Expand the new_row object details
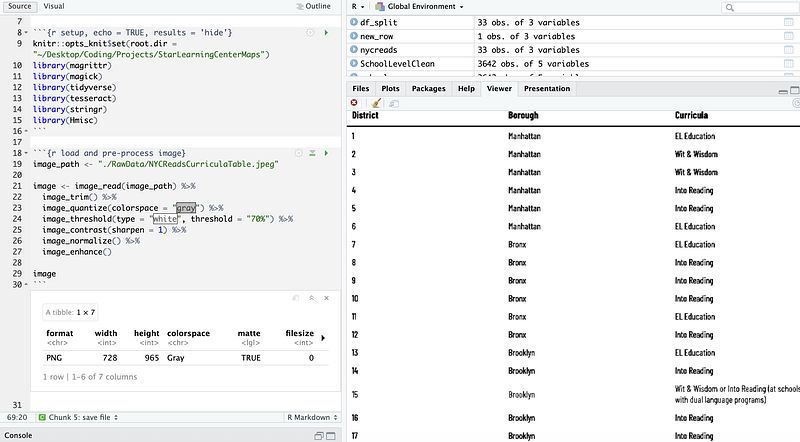Screen dimensions: 800x442 355,36
